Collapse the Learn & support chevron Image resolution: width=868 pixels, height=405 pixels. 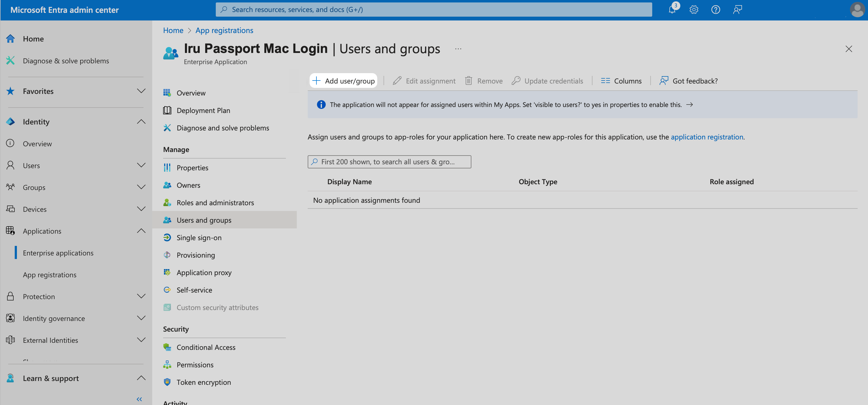pyautogui.click(x=141, y=378)
